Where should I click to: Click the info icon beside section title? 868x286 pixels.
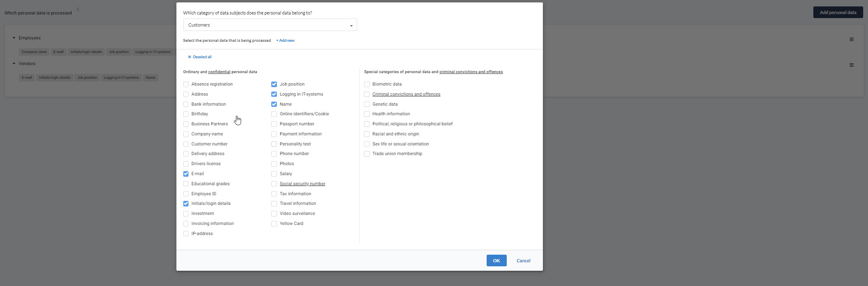(78, 9)
